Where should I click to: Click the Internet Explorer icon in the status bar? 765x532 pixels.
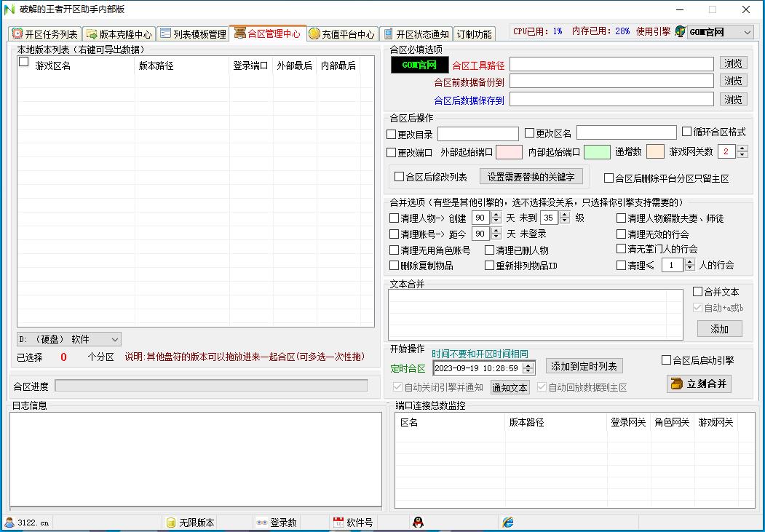pos(508,522)
